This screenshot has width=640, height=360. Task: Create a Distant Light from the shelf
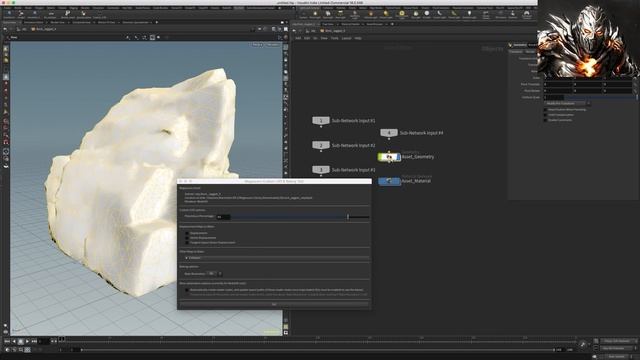(x=386, y=14)
